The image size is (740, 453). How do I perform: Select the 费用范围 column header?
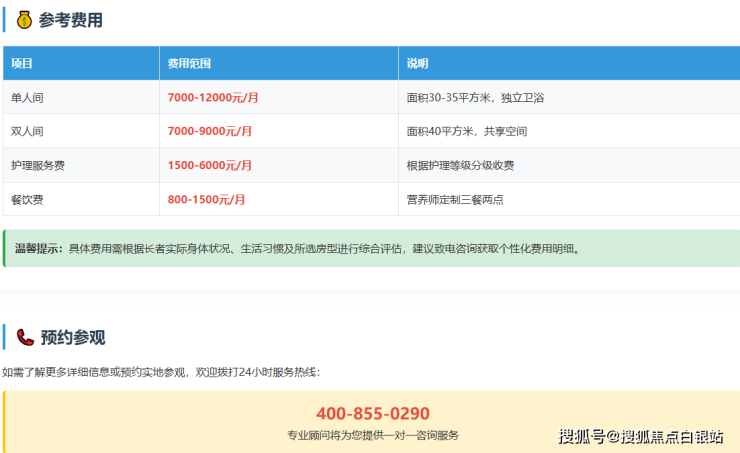[189, 63]
